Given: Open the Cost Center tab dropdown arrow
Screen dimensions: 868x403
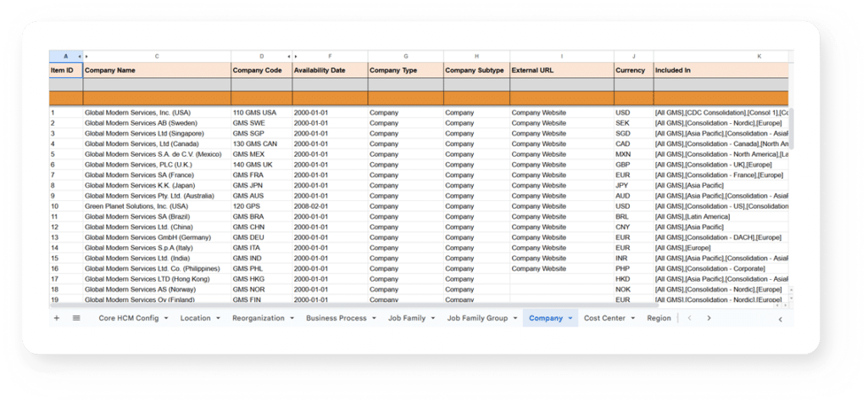Looking at the screenshot, I should click(x=632, y=318).
